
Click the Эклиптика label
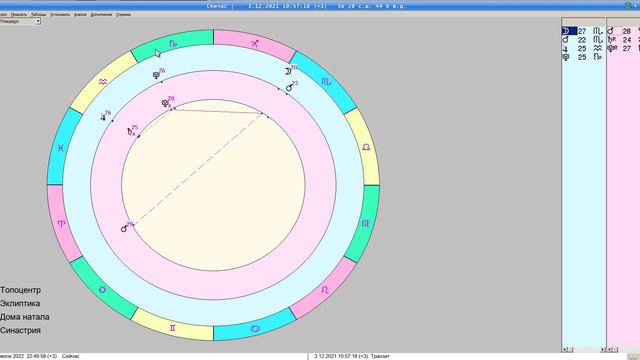[x=20, y=303]
